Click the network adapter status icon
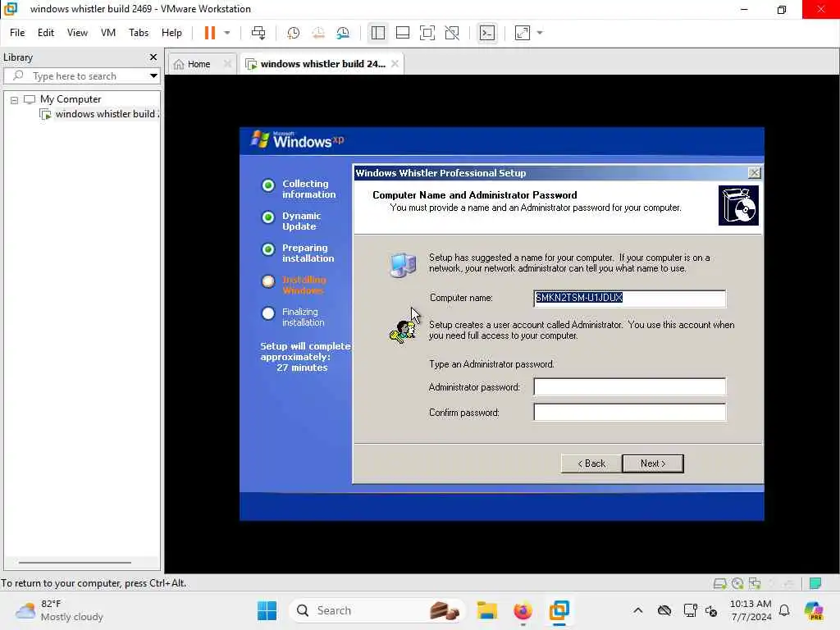This screenshot has height=630, width=840. coord(755,583)
